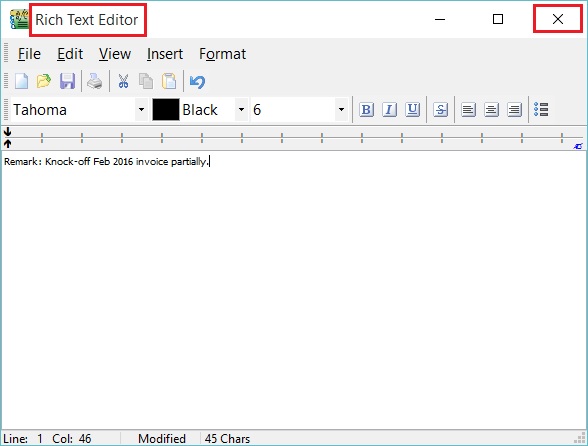Save the document with floppy disk icon

tap(68, 81)
